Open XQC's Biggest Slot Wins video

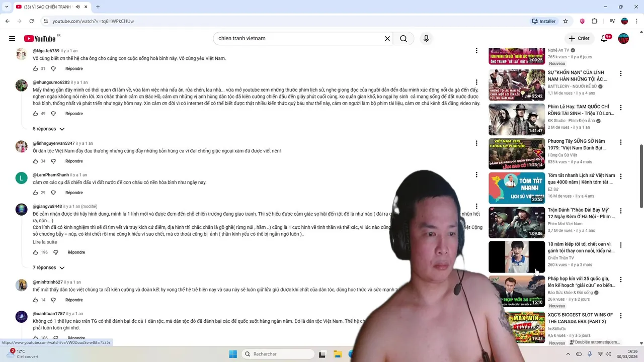580,318
